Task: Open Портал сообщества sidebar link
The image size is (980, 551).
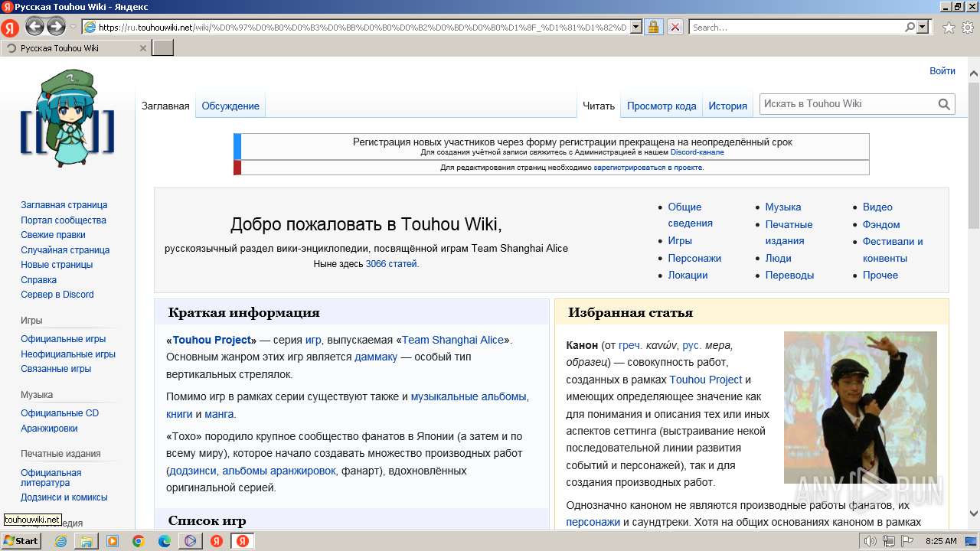Action: coord(64,220)
